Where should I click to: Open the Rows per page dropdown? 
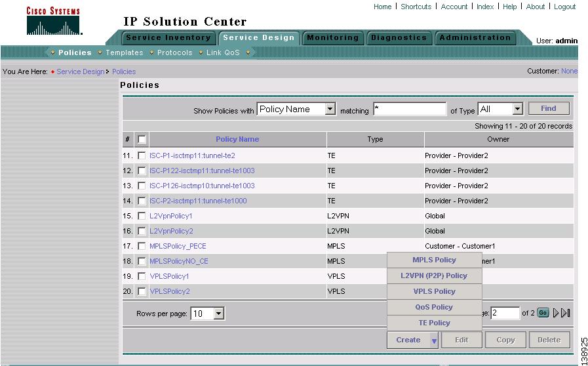tap(208, 313)
